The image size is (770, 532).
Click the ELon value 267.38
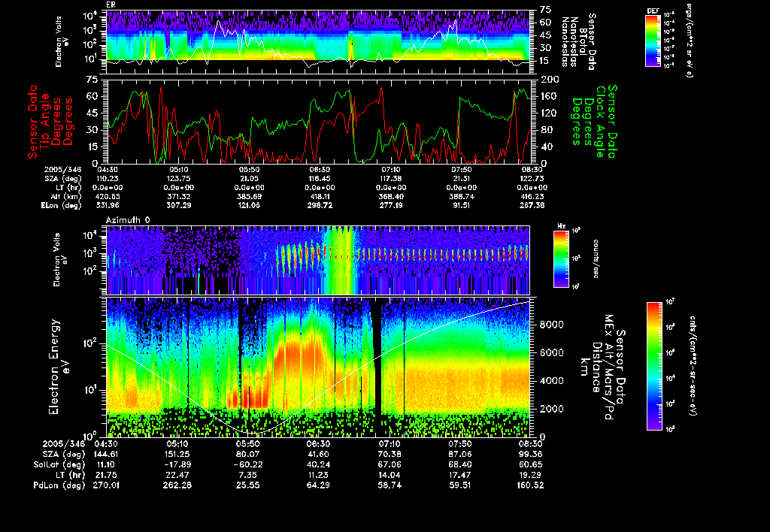(532, 206)
